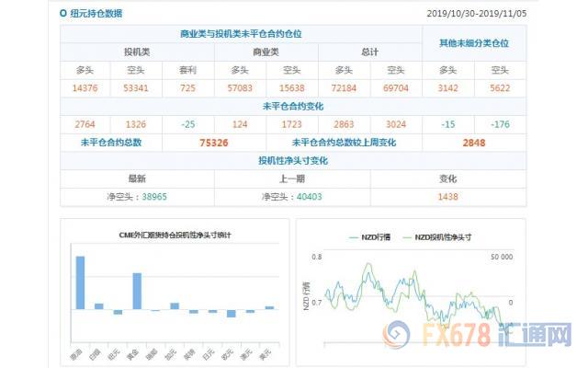588x368 pixels.
Task: Select the date range 2019/10/30-2019/11/05
Action: tap(476, 14)
